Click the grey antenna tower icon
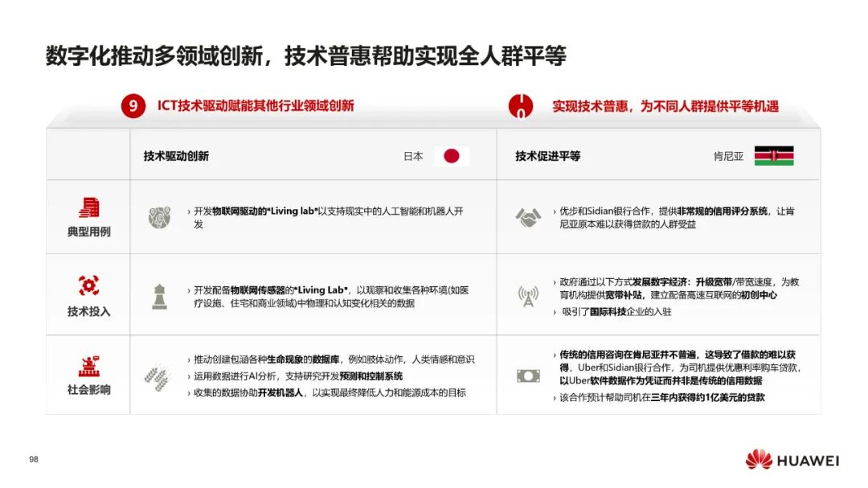 click(x=528, y=297)
